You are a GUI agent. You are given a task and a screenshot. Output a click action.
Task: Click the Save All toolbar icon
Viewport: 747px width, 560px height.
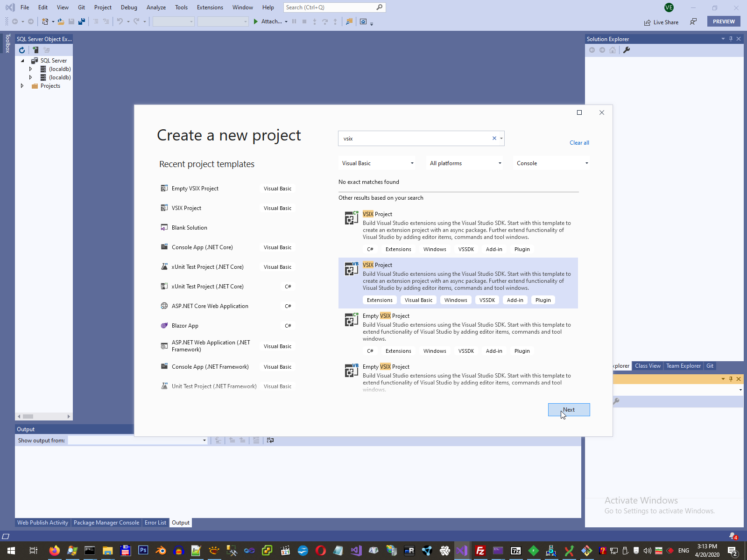[82, 21]
